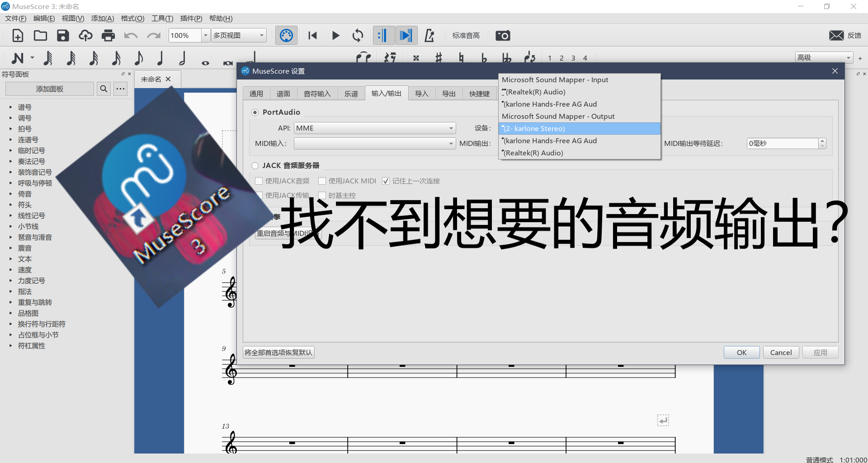The width and height of the screenshot is (868, 463).
Task: Dismiss settings with Cancel button
Action: click(x=781, y=352)
